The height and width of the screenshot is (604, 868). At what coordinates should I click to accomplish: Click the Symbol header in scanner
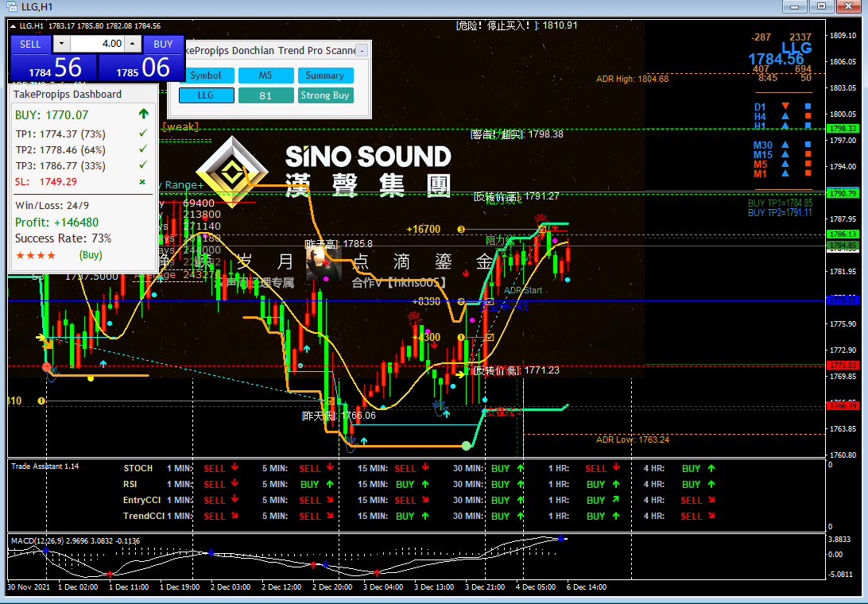coord(206,75)
